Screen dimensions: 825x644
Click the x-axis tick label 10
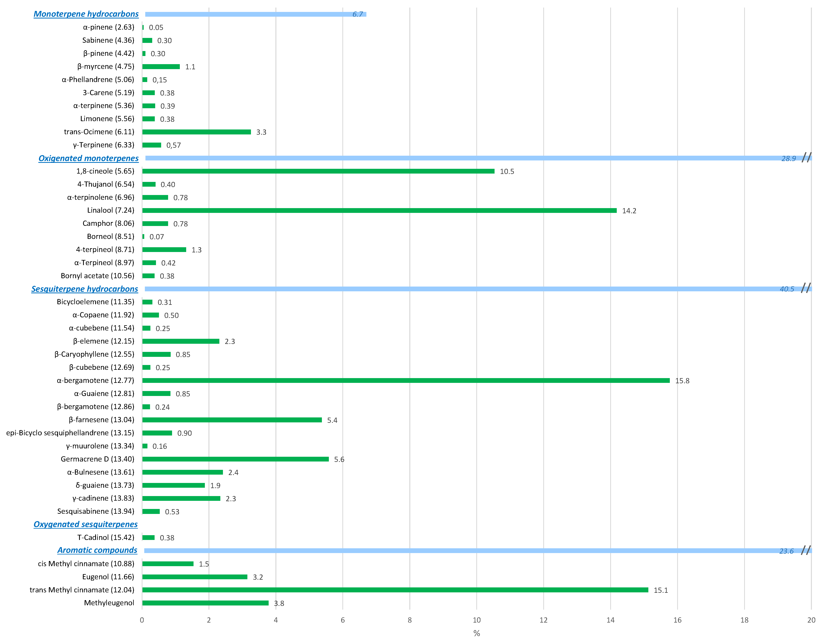tap(477, 620)
